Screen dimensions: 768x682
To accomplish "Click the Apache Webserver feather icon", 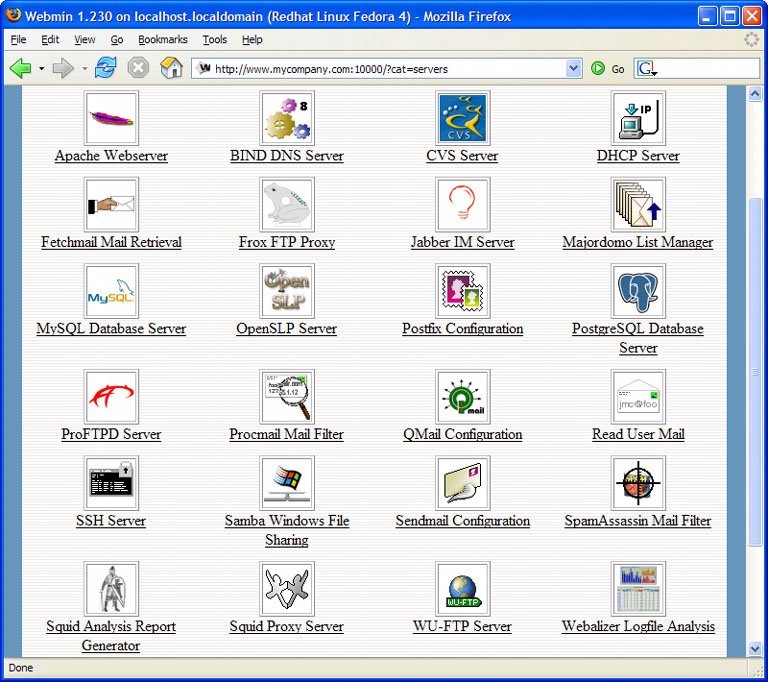I will coord(111,119).
